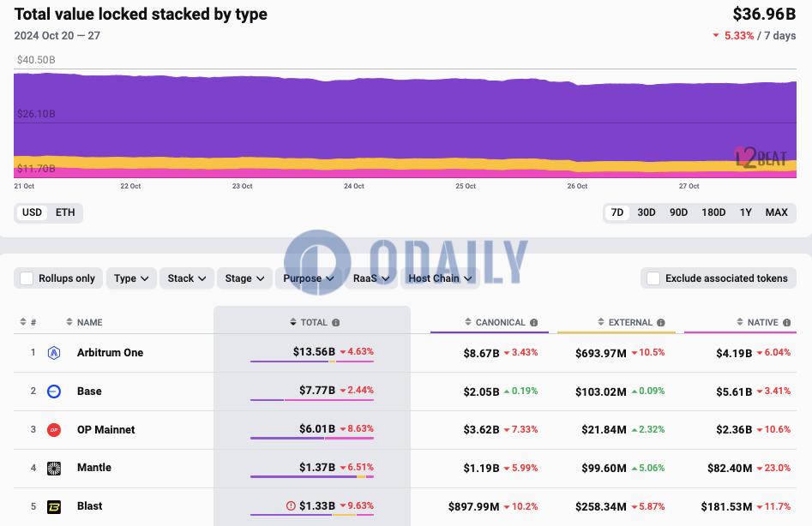Open the Host Chain filter dropdown

(440, 278)
